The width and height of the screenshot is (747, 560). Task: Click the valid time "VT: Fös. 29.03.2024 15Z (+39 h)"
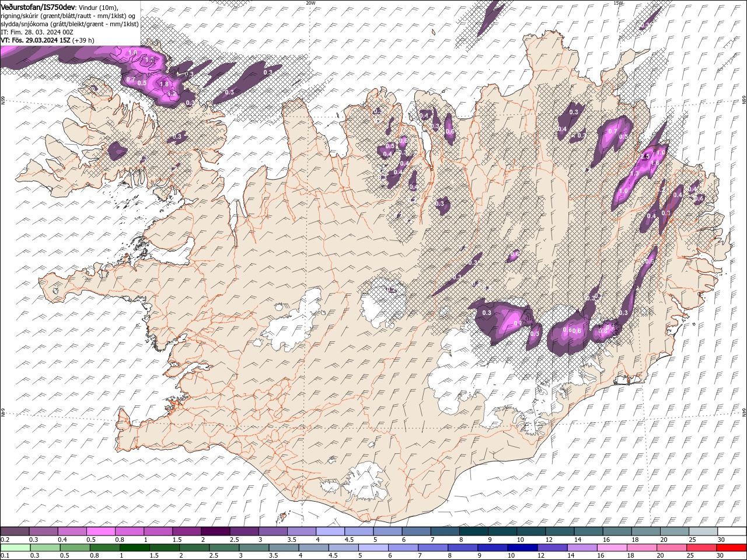(x=47, y=40)
